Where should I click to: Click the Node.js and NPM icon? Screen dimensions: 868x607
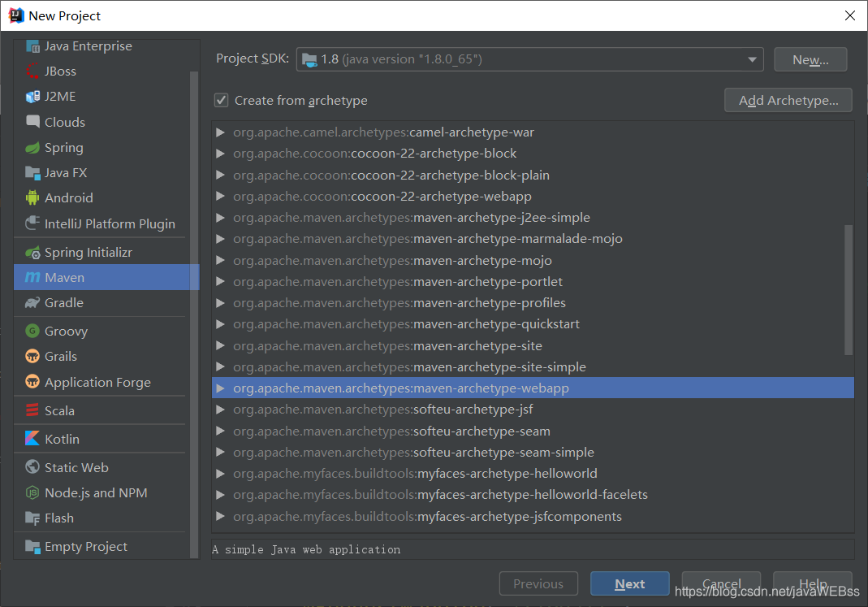[x=32, y=492]
